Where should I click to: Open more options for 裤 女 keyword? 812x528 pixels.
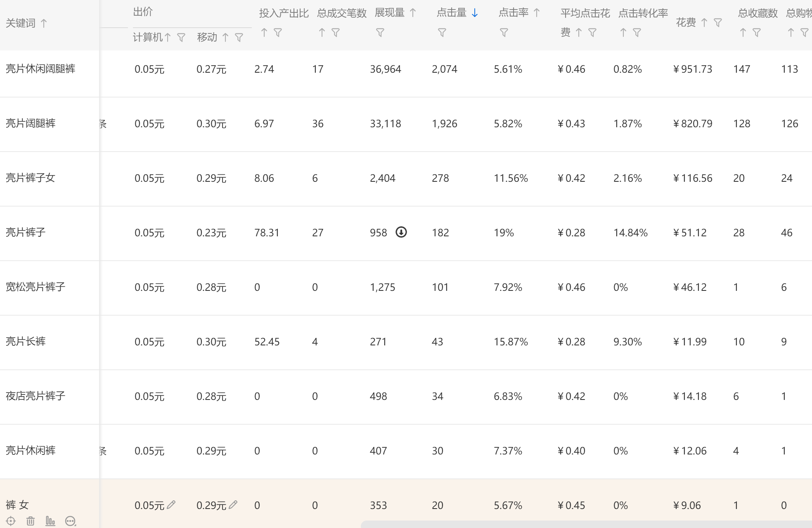pos(71,521)
